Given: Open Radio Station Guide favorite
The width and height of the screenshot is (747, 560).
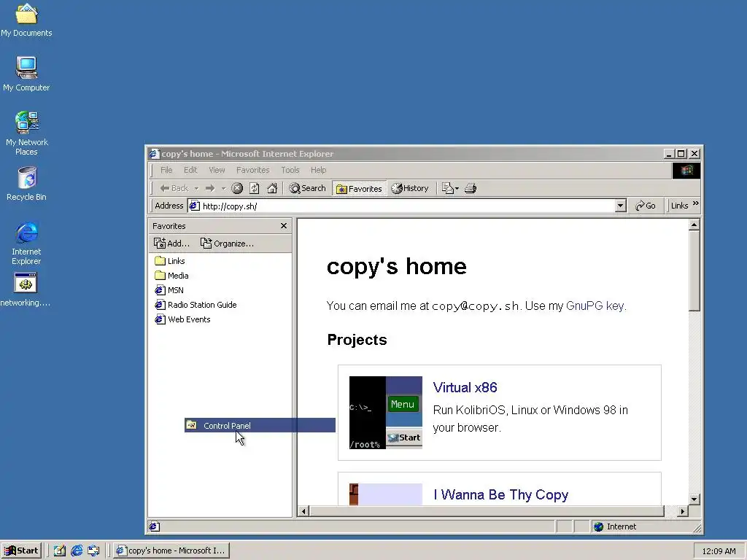Looking at the screenshot, I should tap(196, 305).
